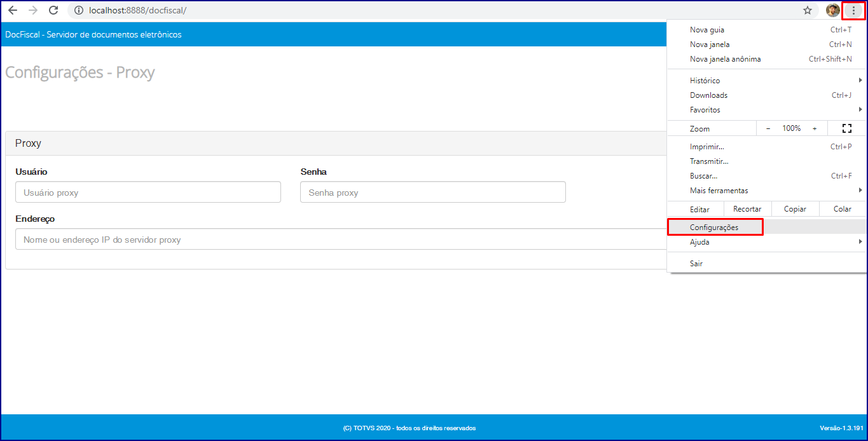Click the DocFiscal header title

[93, 34]
